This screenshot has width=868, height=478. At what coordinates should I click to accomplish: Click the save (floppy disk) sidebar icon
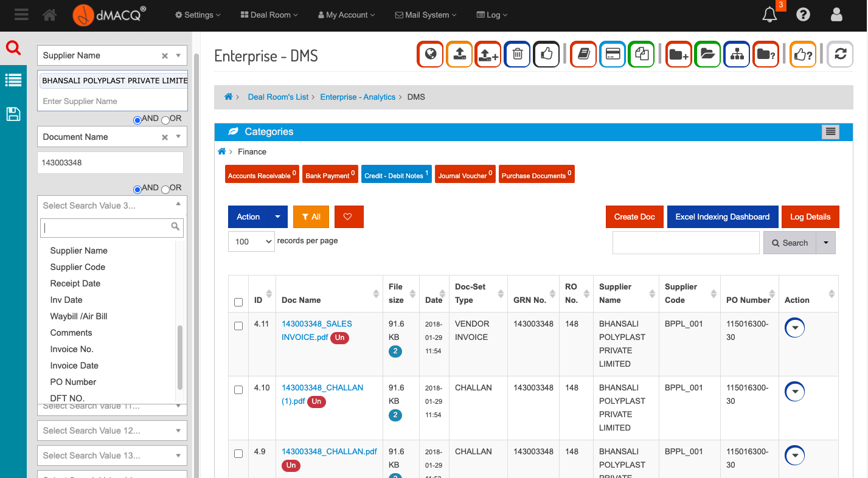coord(13,114)
